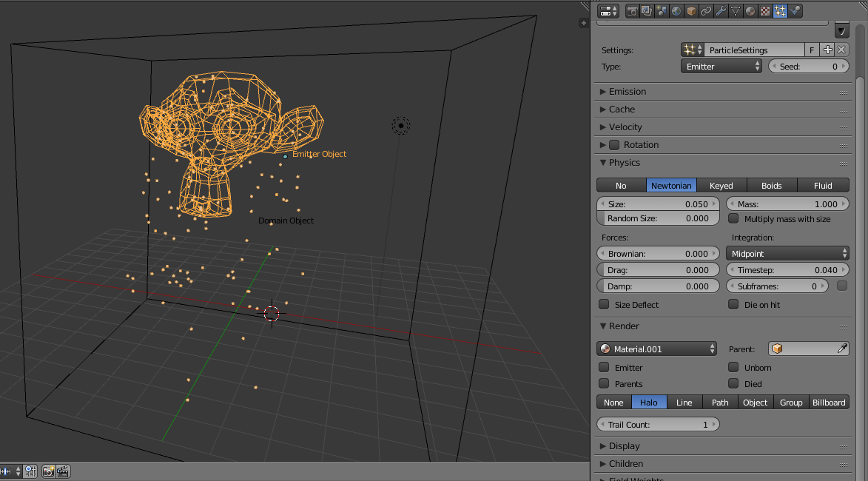
Task: Select the Material sphere icon
Action: point(750,10)
